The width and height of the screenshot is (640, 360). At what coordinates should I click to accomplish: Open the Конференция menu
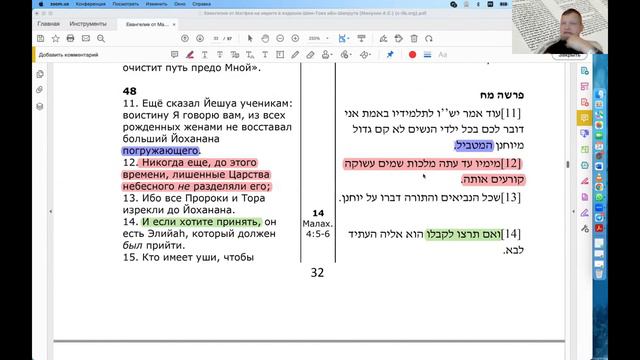click(91, 4)
